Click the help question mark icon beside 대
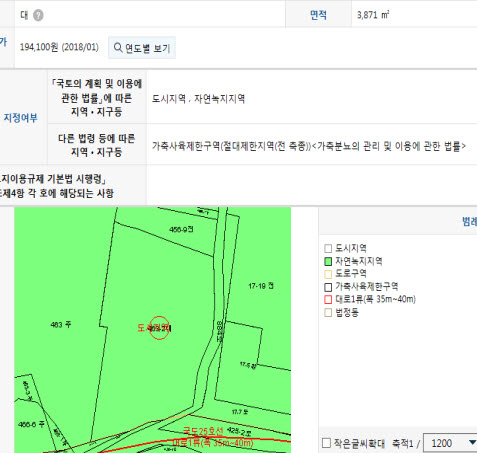This screenshot has height=453, width=477. click(x=38, y=15)
